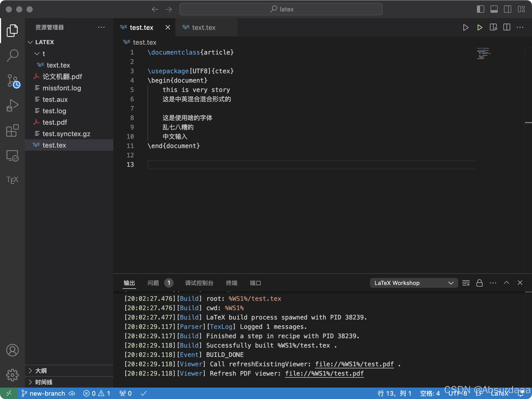The width and height of the screenshot is (532, 399).
Task: Open editor more actions ellipsis
Action: (x=520, y=27)
